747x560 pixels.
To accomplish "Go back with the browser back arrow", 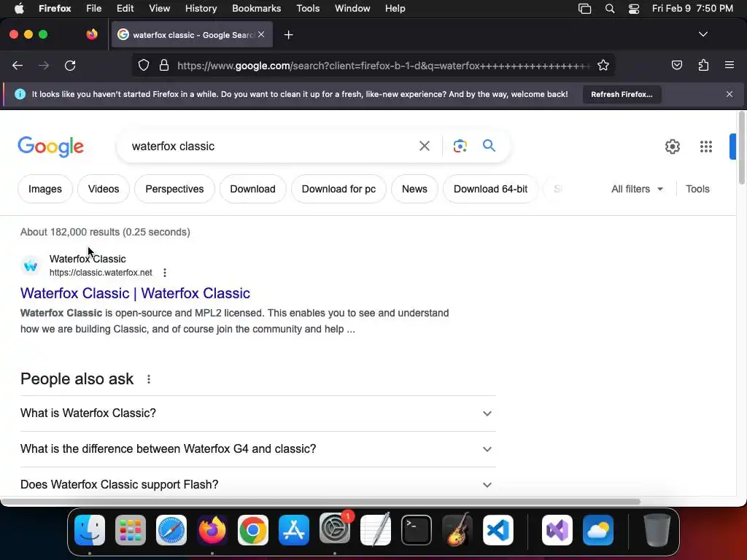I will 18,65.
